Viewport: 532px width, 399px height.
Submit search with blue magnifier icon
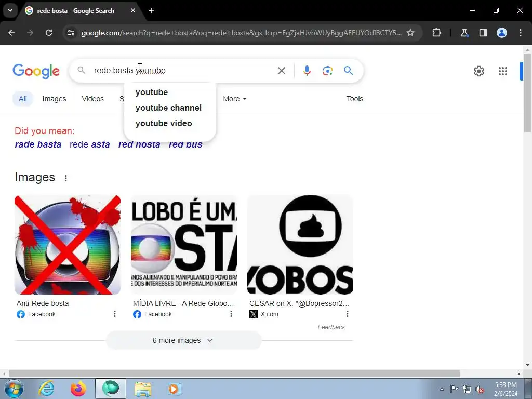[x=349, y=71]
